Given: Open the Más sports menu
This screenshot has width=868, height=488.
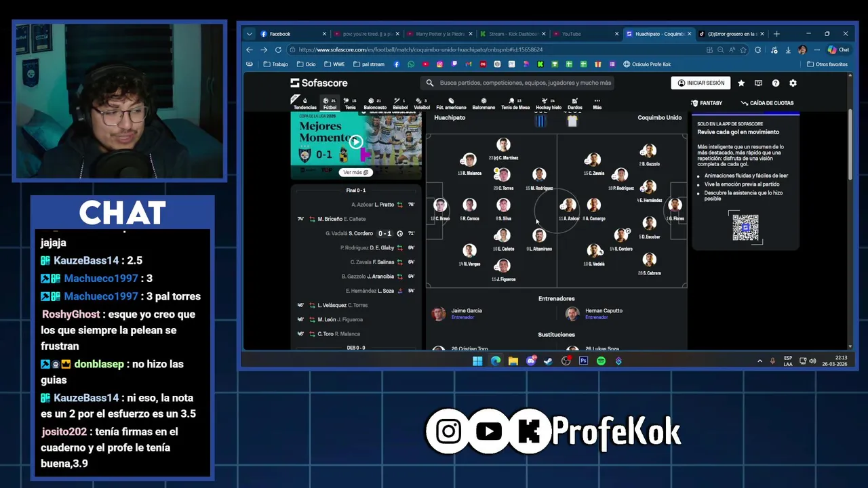Looking at the screenshot, I should [x=597, y=104].
